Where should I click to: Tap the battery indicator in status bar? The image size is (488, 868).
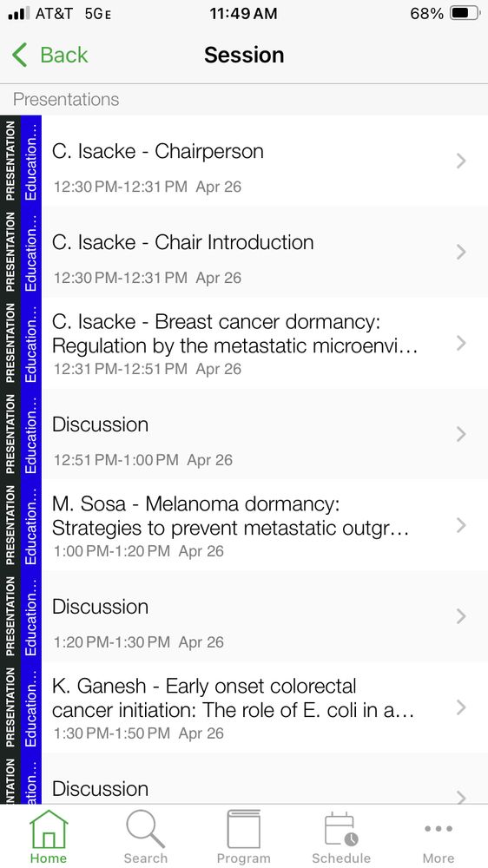465,13
